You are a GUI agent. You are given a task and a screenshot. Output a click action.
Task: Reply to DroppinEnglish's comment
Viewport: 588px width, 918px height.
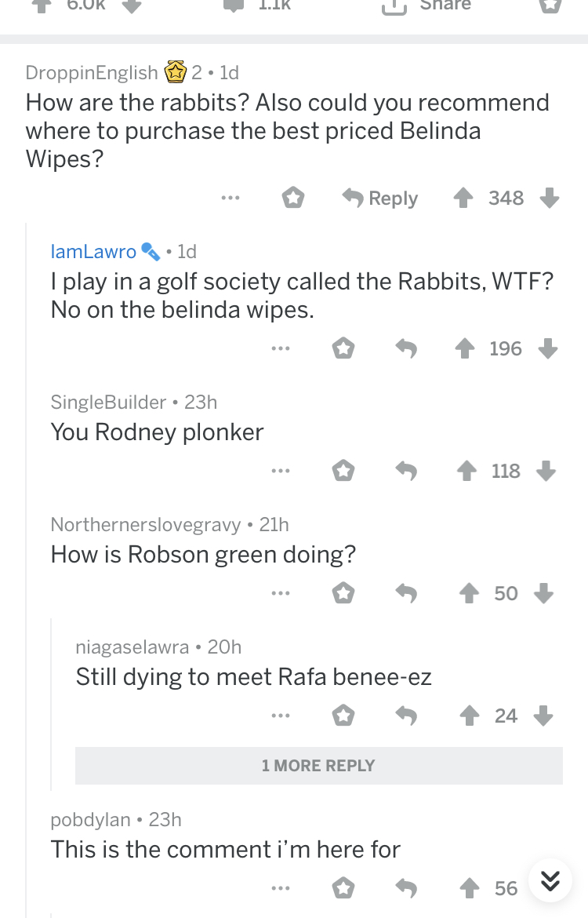380,199
